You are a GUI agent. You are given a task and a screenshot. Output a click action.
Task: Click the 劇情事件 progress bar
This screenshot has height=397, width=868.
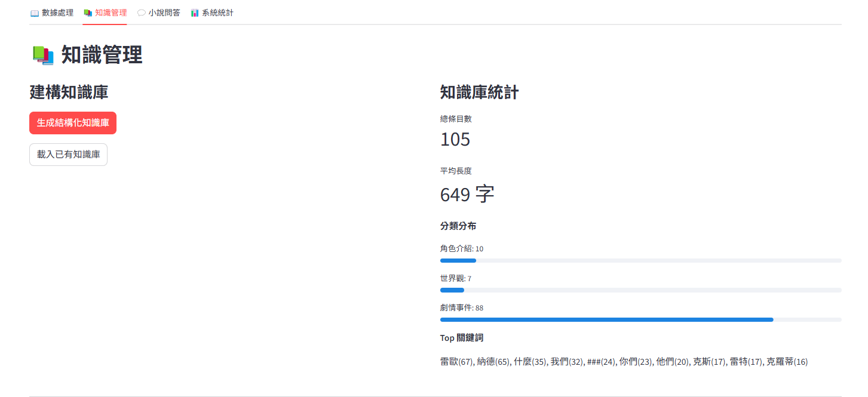coord(640,320)
